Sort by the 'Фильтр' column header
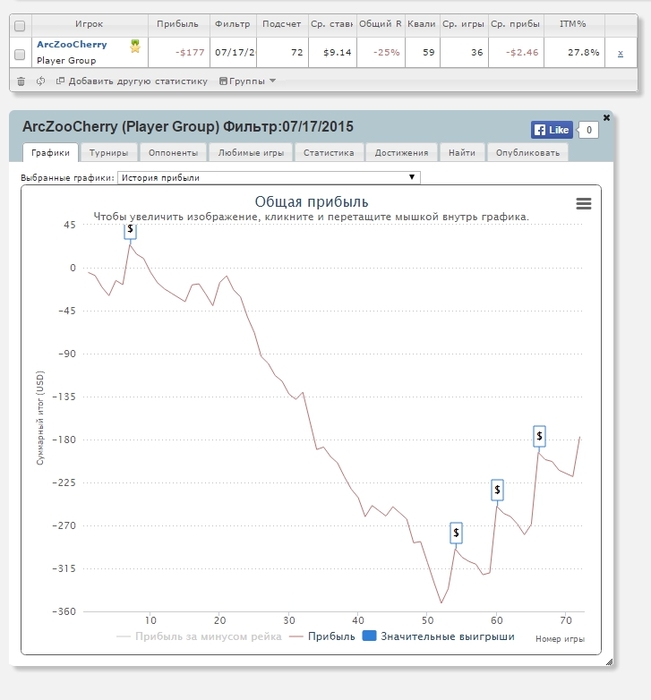This screenshot has width=651, height=700. (233, 24)
